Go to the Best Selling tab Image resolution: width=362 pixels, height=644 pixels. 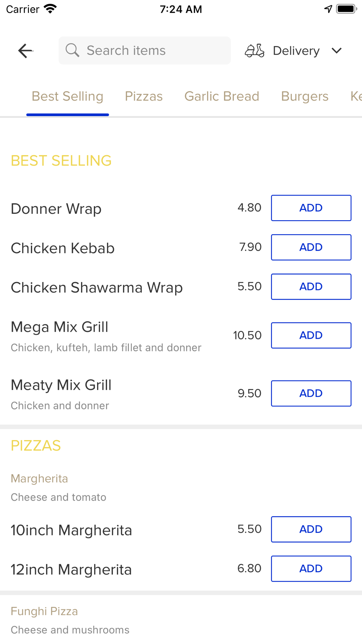click(x=68, y=96)
